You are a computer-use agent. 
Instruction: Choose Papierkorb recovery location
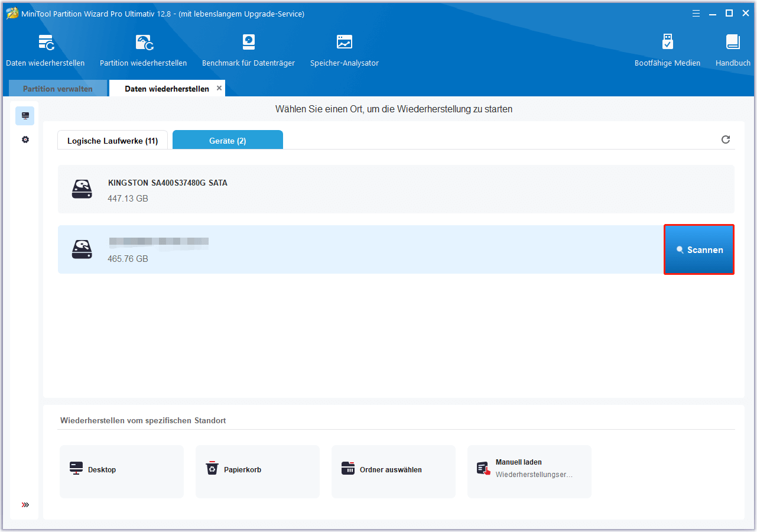258,472
